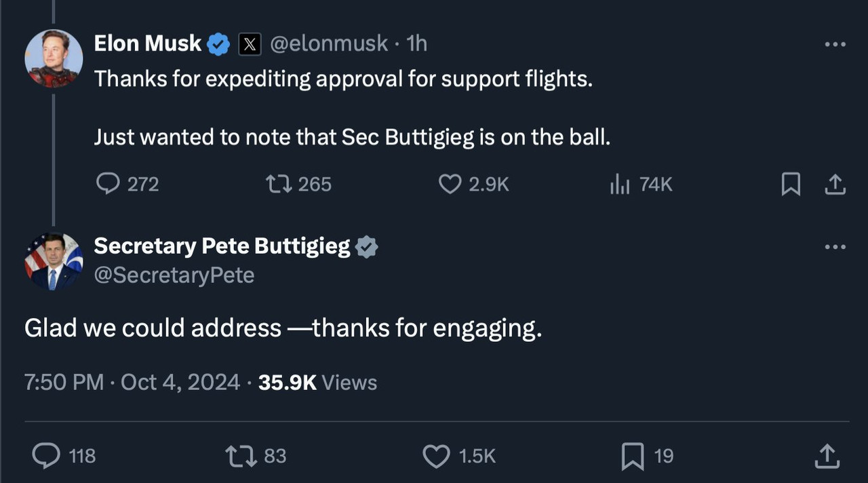This screenshot has height=483, width=868.
Task: View analytics for Elon Musk's tweet
Action: (x=620, y=184)
